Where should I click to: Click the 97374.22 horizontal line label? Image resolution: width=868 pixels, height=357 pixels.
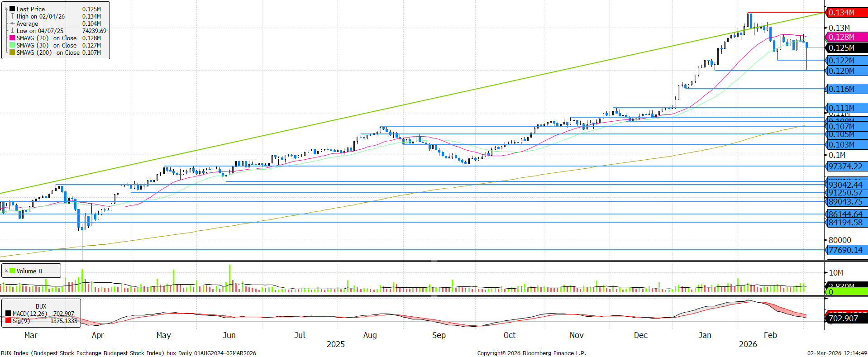(845, 167)
